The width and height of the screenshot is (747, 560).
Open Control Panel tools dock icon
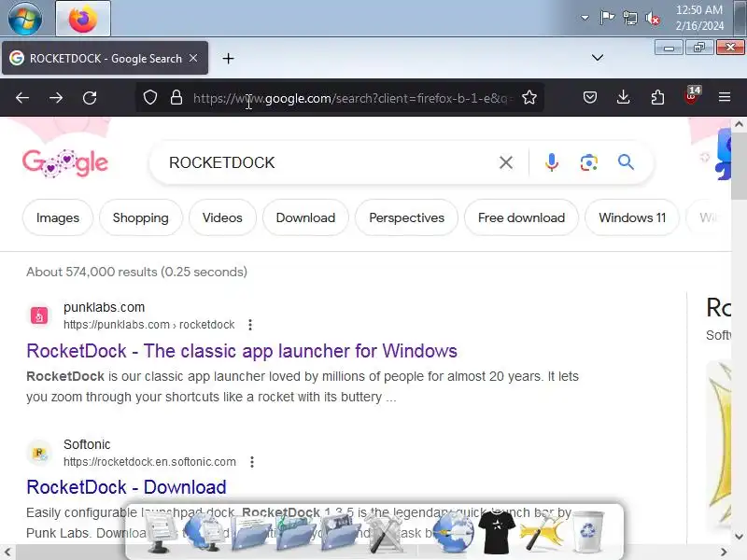point(385,533)
